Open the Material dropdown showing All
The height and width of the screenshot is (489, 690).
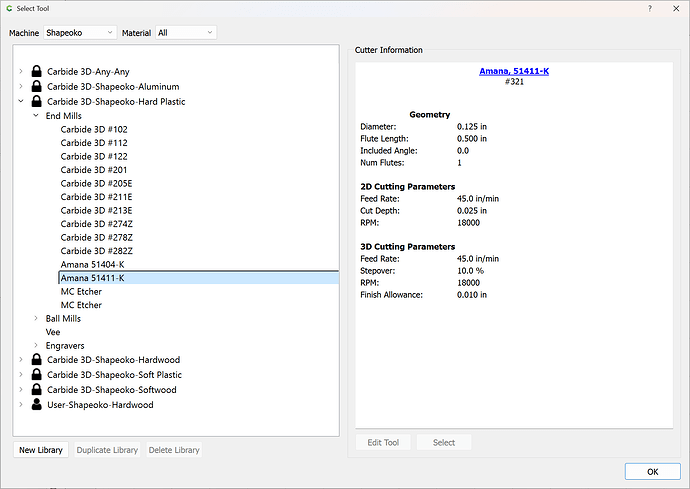185,33
